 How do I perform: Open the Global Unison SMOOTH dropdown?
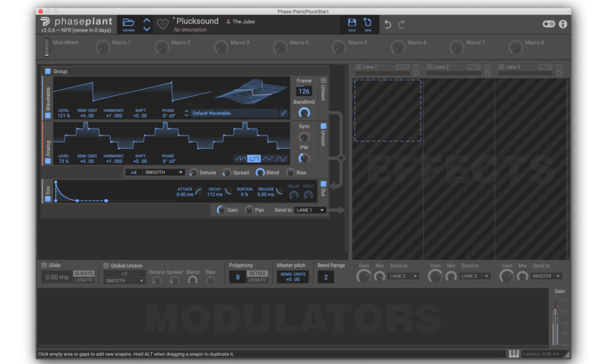124,281
